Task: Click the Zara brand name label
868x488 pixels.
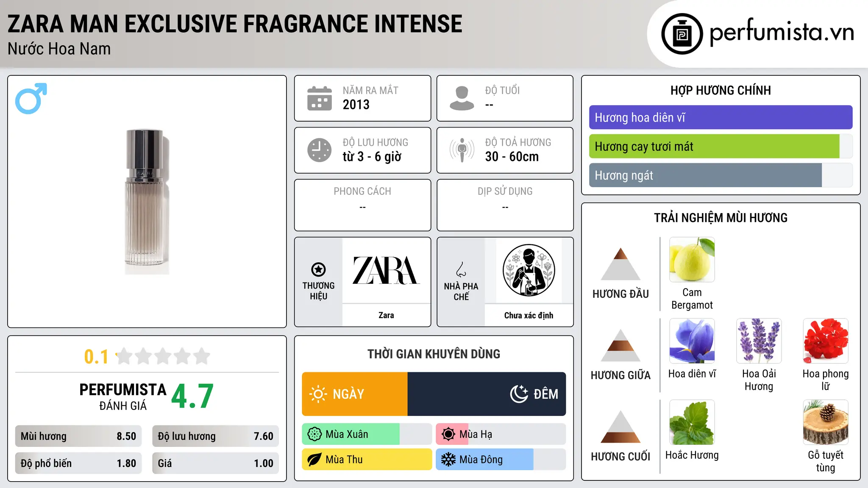Action: pyautogui.click(x=386, y=315)
